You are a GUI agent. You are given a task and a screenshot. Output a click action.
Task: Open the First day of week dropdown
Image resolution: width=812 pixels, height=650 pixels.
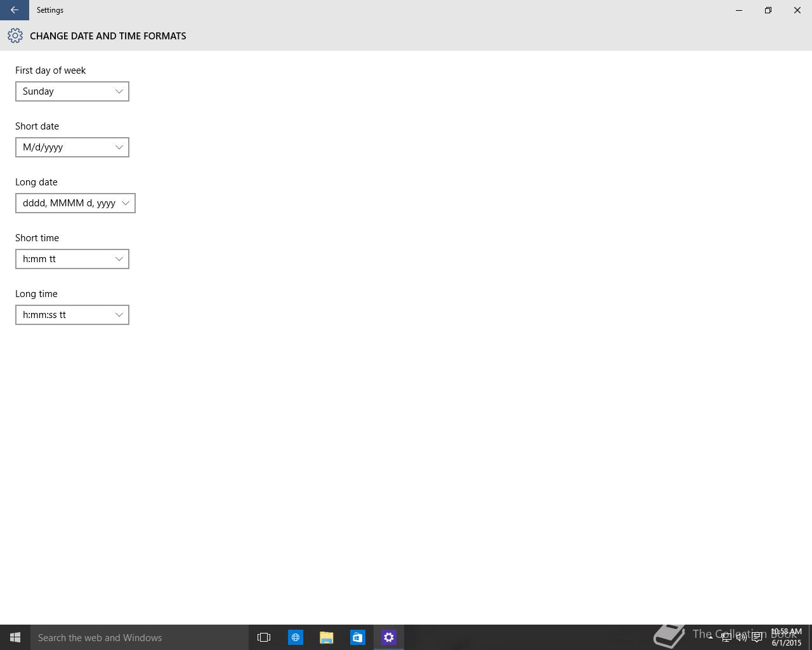click(72, 91)
